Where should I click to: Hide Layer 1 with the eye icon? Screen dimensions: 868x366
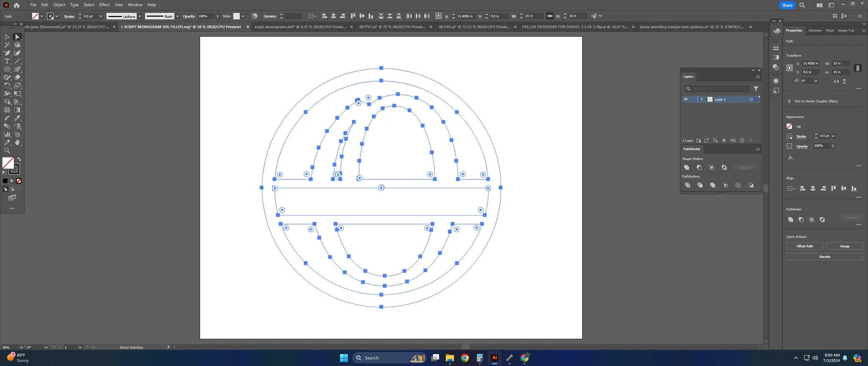pyautogui.click(x=686, y=99)
